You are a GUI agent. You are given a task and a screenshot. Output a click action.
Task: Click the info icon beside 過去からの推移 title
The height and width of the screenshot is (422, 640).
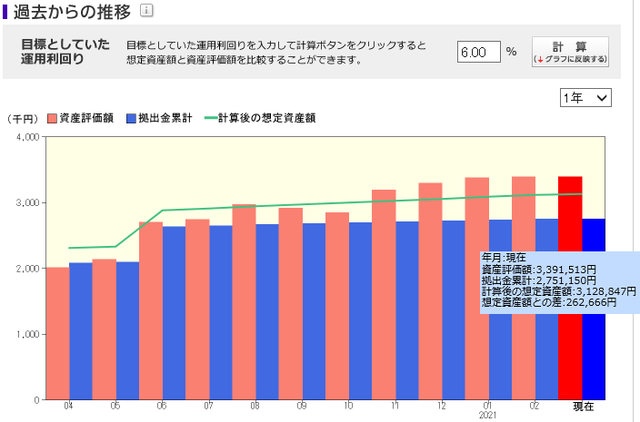[x=146, y=11]
